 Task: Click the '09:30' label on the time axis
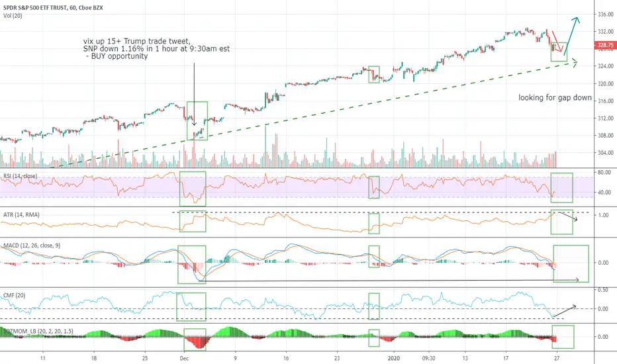(x=429, y=358)
